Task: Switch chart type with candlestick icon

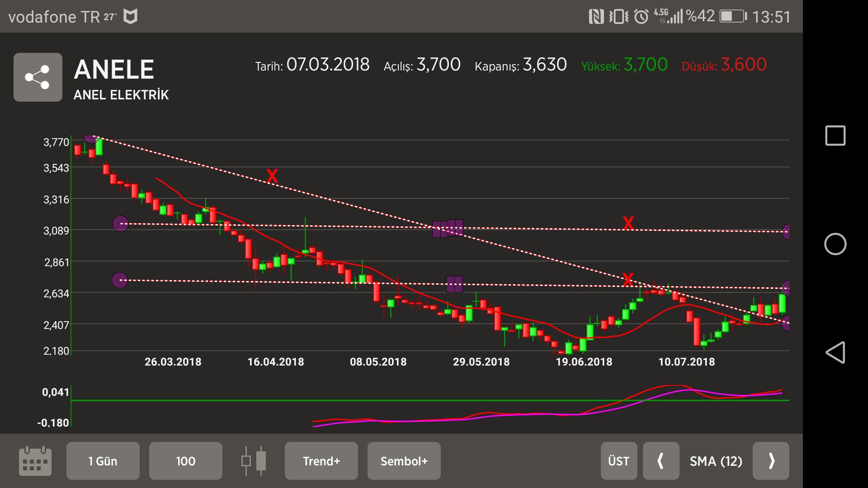Action: click(254, 461)
